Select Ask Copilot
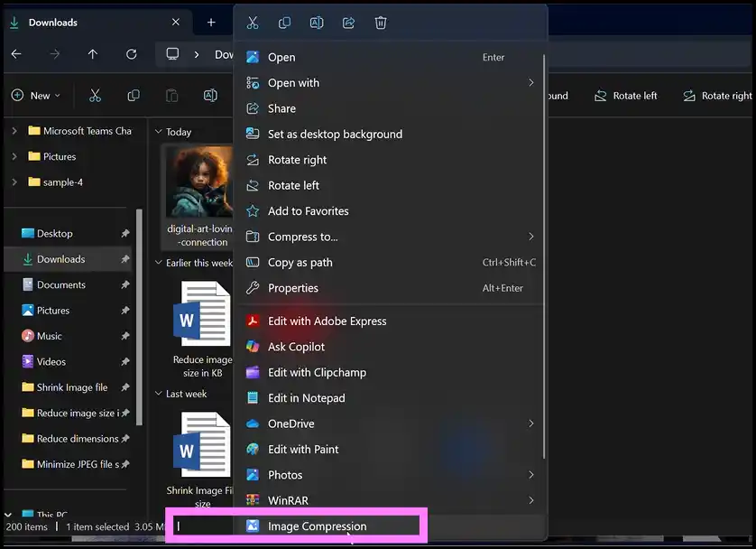The height and width of the screenshot is (549, 756). point(391,347)
